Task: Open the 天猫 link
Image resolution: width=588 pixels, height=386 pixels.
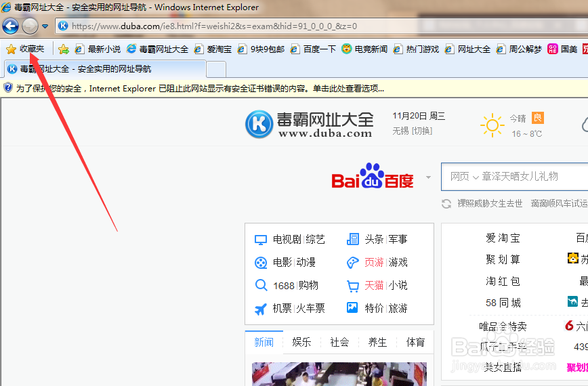Action: coord(374,286)
